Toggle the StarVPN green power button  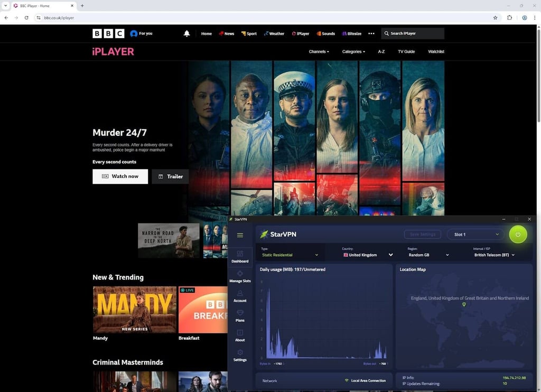coord(518,235)
